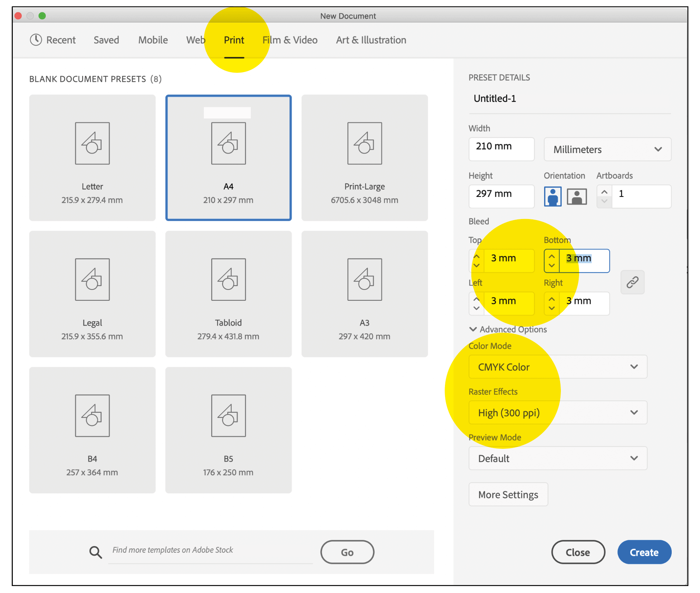This screenshot has width=700, height=593.
Task: Open the CMYK Color mode dropdown
Action: tap(557, 367)
